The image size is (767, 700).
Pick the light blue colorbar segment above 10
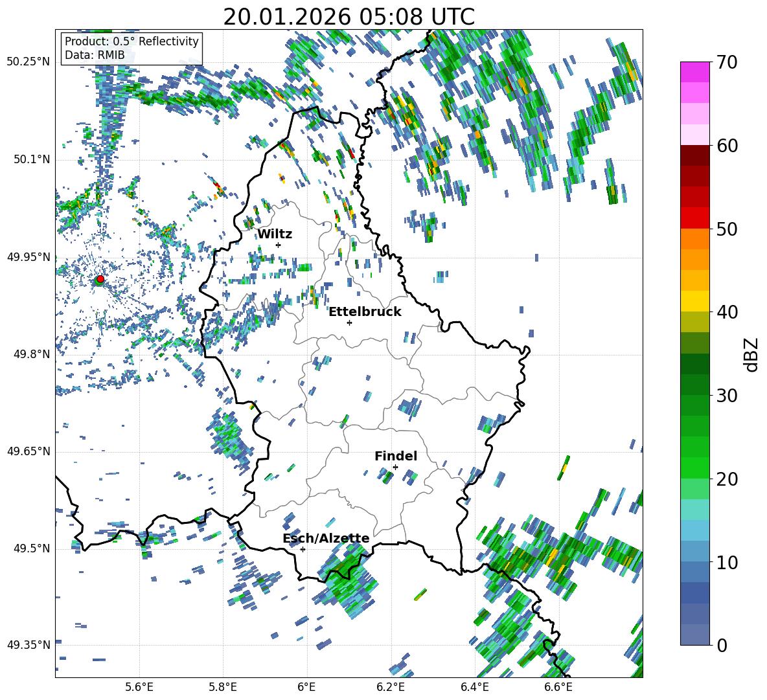[694, 551]
